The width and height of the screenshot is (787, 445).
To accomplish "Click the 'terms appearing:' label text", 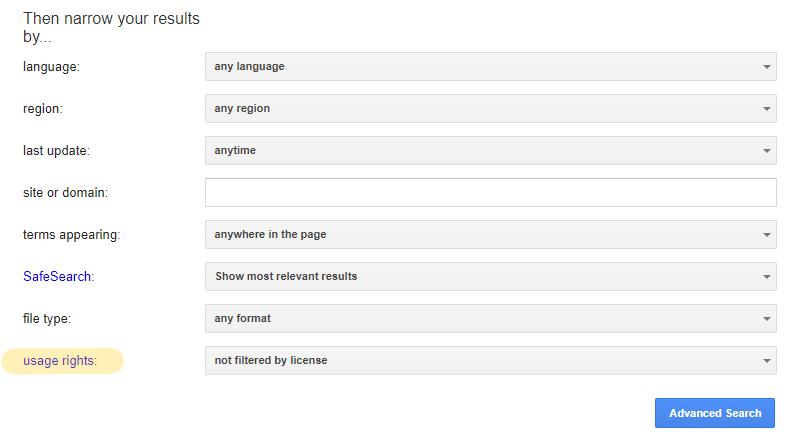I will (71, 235).
